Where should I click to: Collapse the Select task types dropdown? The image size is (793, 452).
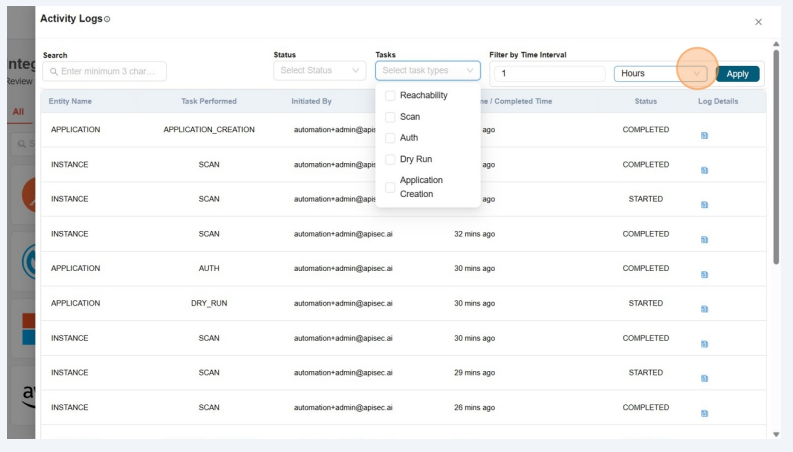click(428, 70)
